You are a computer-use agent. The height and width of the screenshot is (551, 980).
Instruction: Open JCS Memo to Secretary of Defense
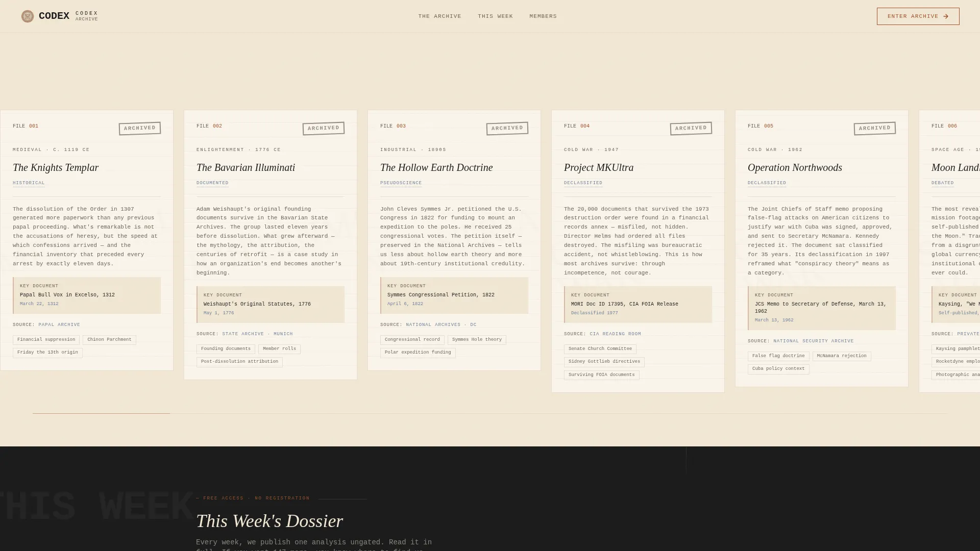click(822, 308)
